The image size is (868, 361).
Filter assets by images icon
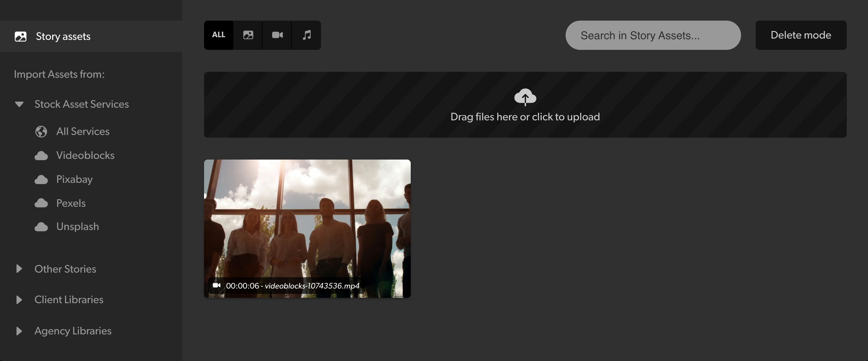click(248, 35)
